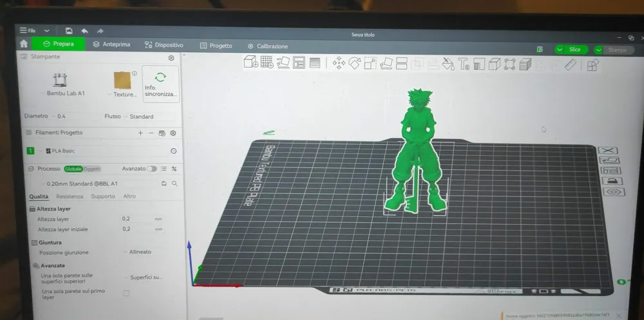Open the File menu dropdown arrow
Viewport: 644px width, 320px height.
pos(47,30)
